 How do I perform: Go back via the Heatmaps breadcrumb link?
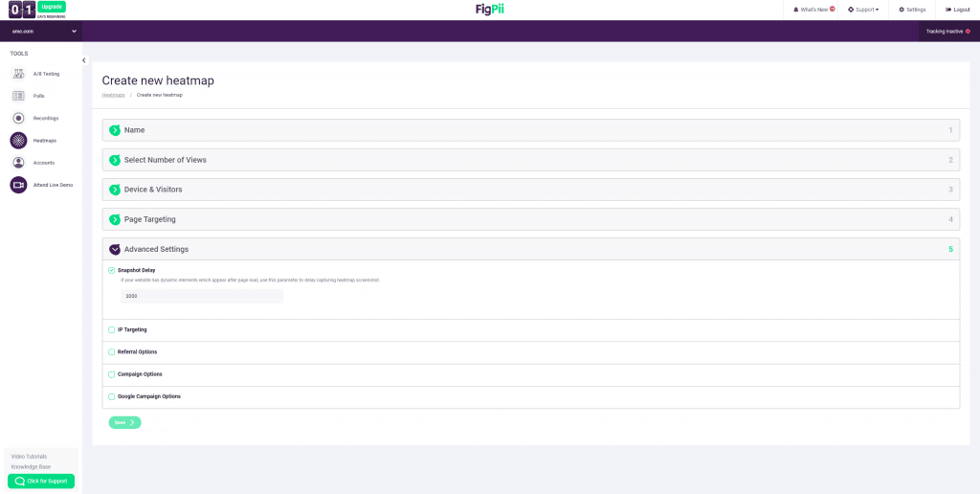click(114, 95)
